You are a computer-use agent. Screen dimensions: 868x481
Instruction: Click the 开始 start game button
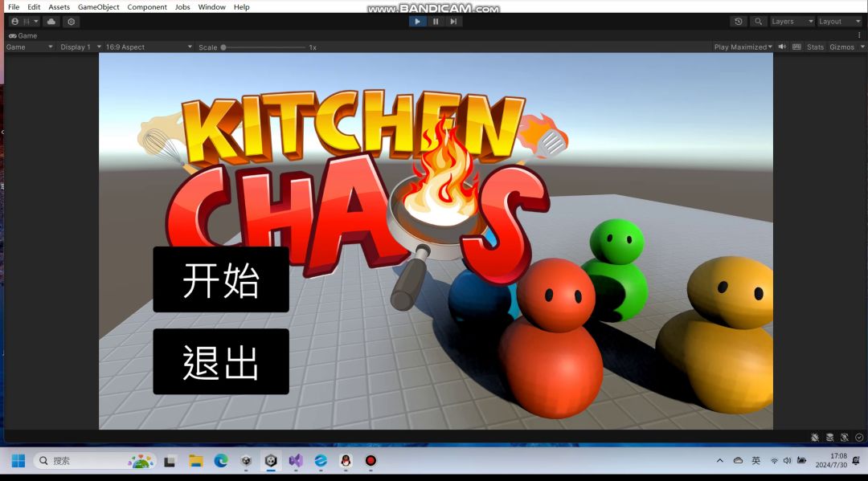tap(221, 279)
